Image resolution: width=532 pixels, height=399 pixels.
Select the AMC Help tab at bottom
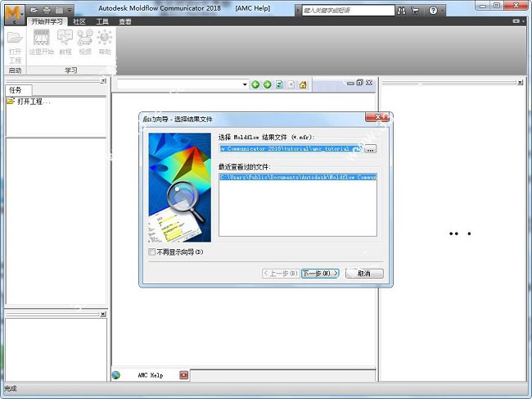151,375
